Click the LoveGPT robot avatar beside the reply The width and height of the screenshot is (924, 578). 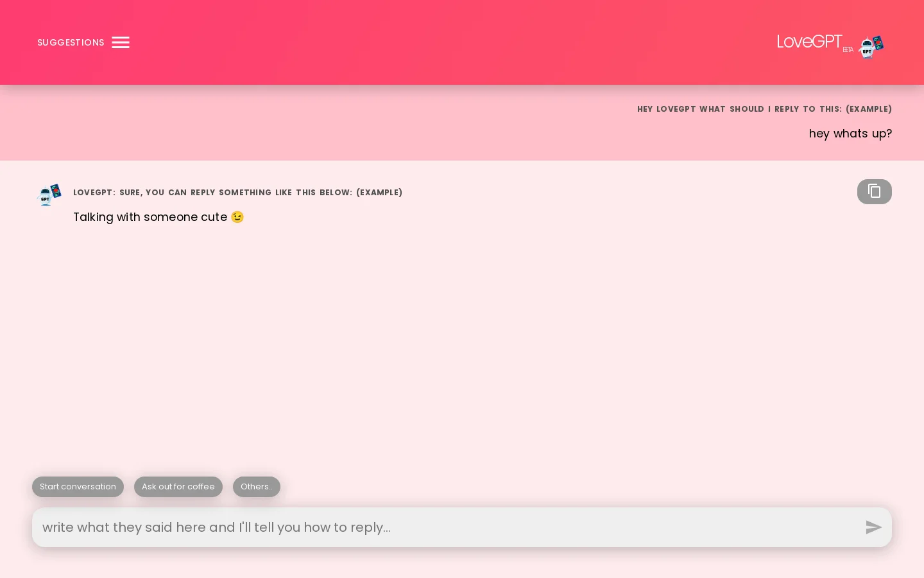(x=50, y=194)
